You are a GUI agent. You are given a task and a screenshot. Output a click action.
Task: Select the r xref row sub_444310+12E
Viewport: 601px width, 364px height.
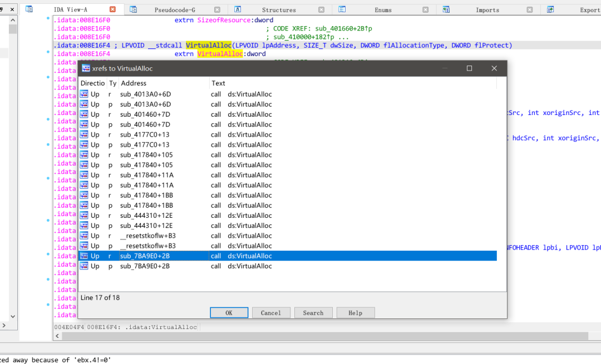tap(288, 216)
